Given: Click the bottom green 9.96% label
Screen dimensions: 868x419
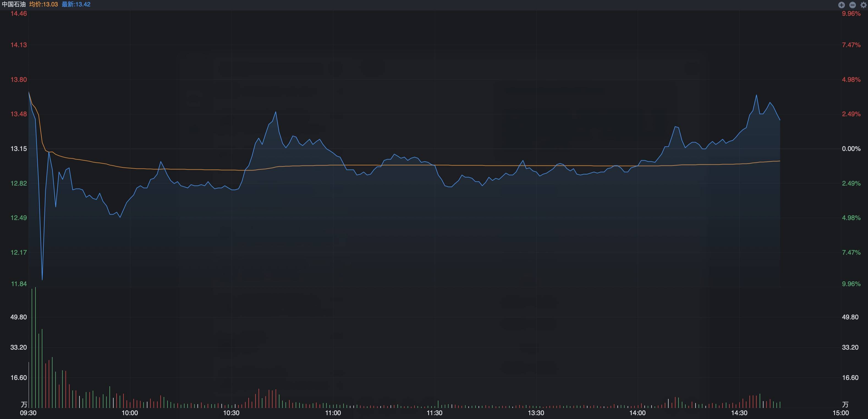Looking at the screenshot, I should click(x=851, y=284).
